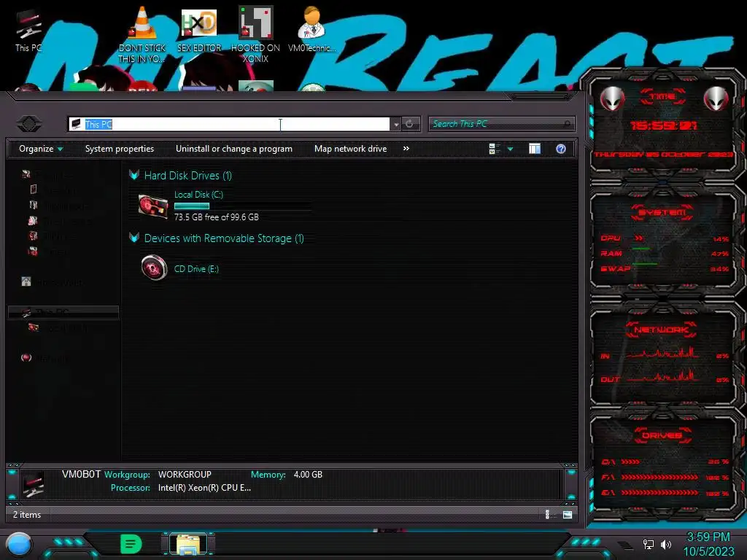
Task: Click the Change your view icon
Action: [x=494, y=149]
